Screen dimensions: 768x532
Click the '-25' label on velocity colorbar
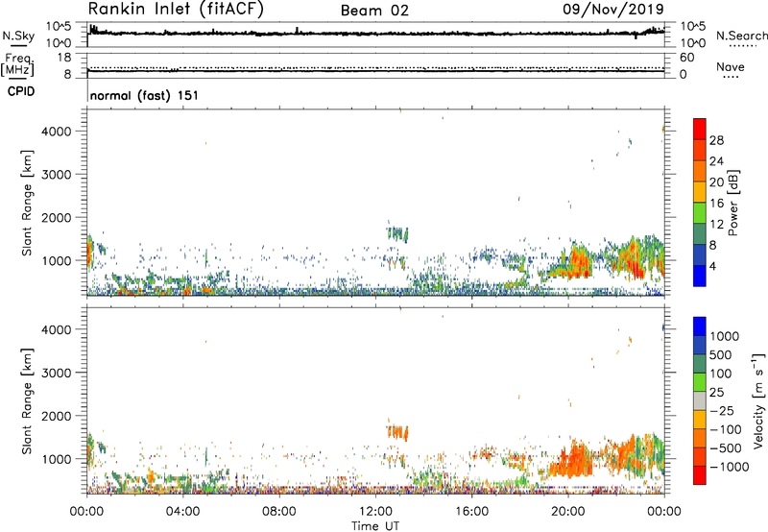click(x=722, y=411)
